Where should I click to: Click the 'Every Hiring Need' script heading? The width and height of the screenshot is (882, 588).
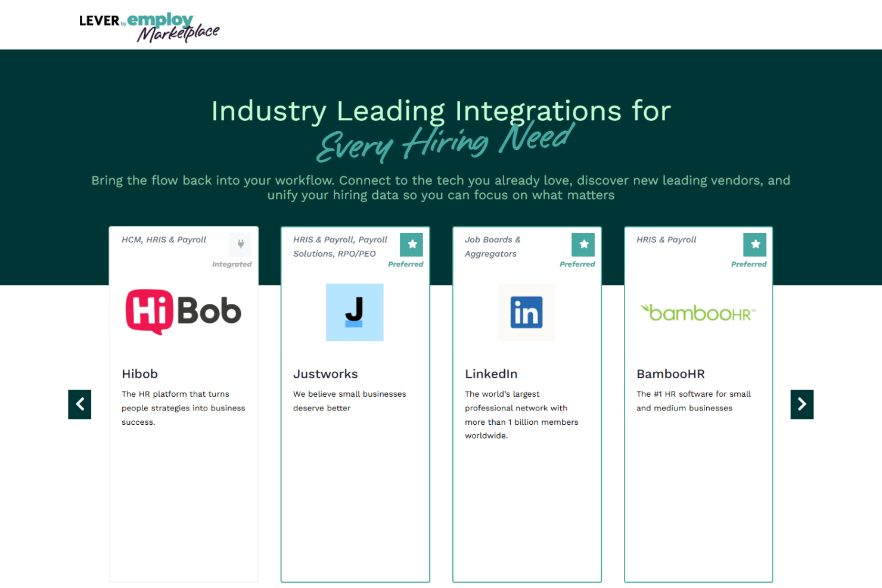click(445, 142)
